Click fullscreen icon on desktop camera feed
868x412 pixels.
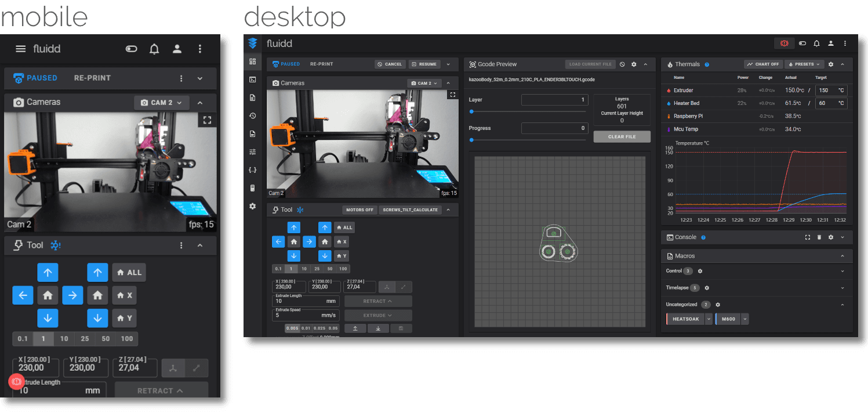pos(452,95)
